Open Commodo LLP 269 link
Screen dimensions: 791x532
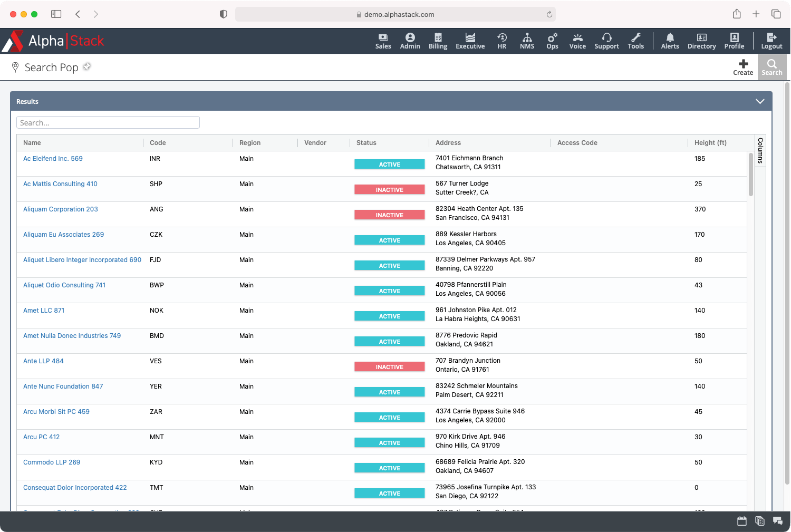[52, 462]
